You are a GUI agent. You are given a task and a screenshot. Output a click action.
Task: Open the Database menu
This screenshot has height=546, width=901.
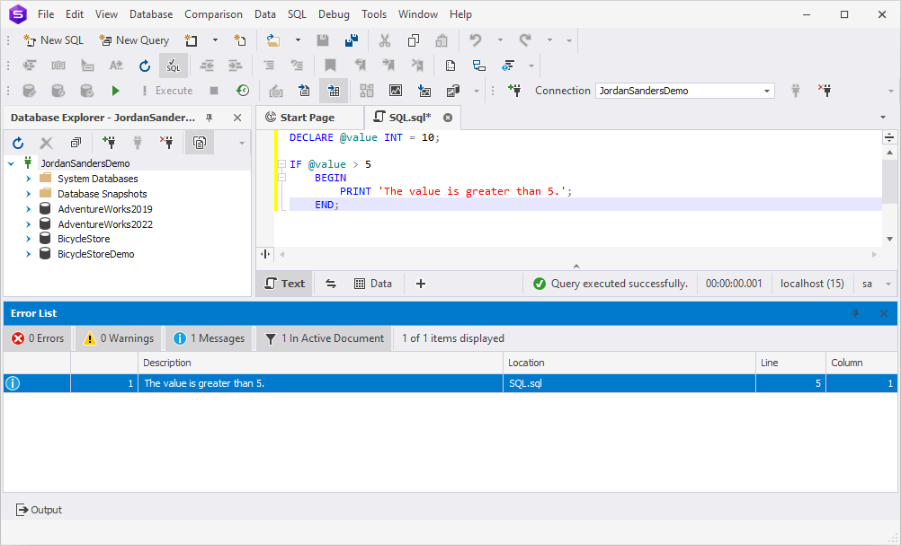coord(150,14)
